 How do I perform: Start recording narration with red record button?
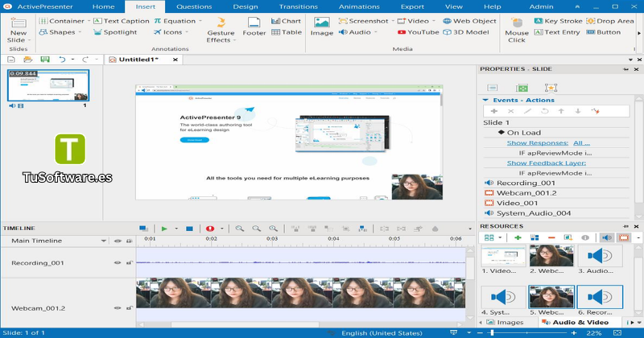pyautogui.click(x=210, y=229)
